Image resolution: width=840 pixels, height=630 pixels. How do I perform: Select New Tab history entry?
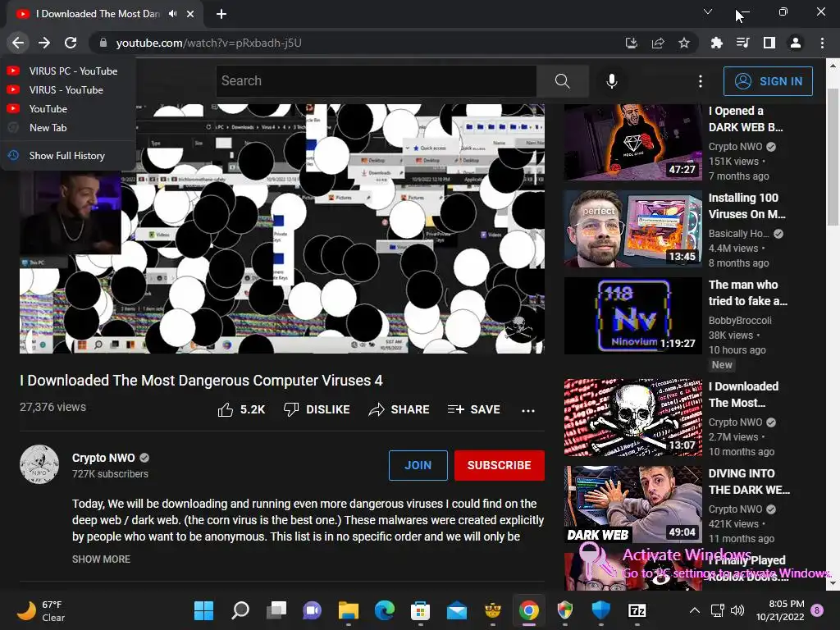click(x=67, y=127)
